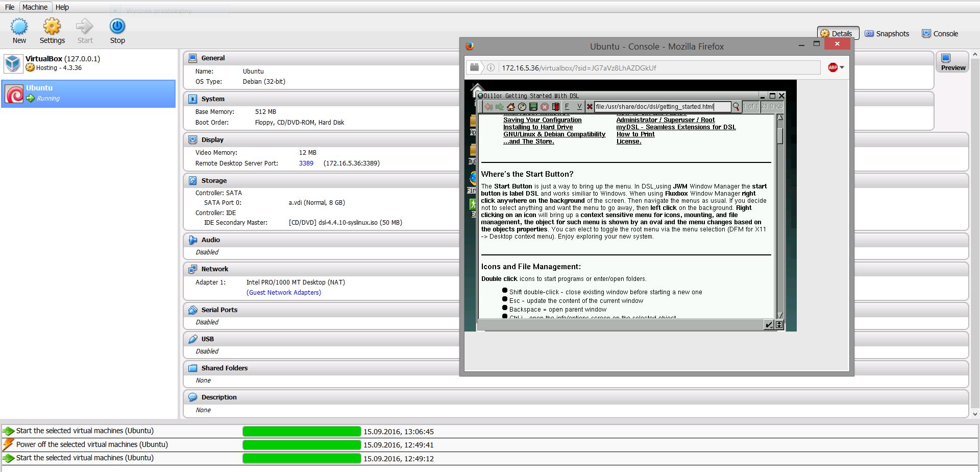Click the Shared Folders section icon

tap(192, 368)
